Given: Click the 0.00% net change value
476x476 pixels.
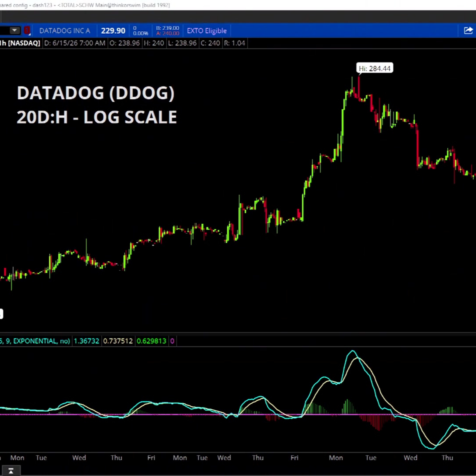Looking at the screenshot, I should pyautogui.click(x=141, y=33).
